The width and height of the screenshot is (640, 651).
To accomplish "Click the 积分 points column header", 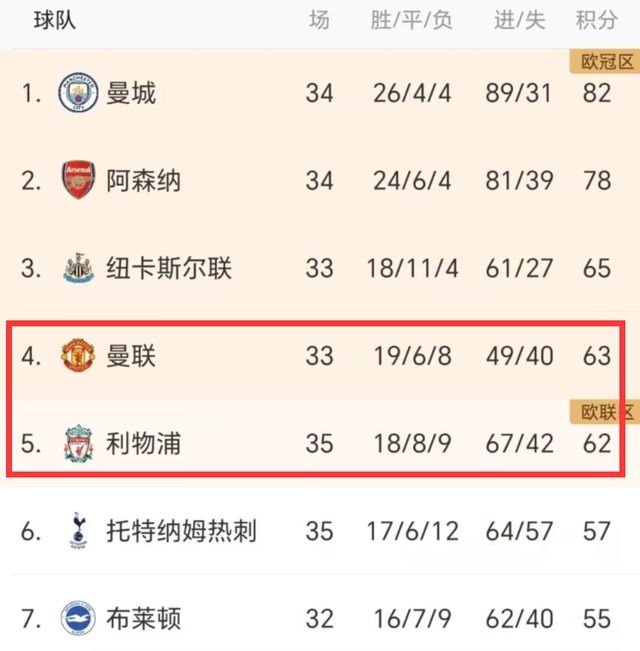I will click(x=596, y=20).
